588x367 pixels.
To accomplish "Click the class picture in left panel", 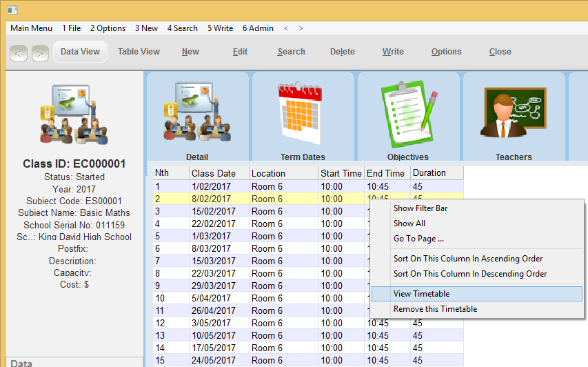I will 75,115.
